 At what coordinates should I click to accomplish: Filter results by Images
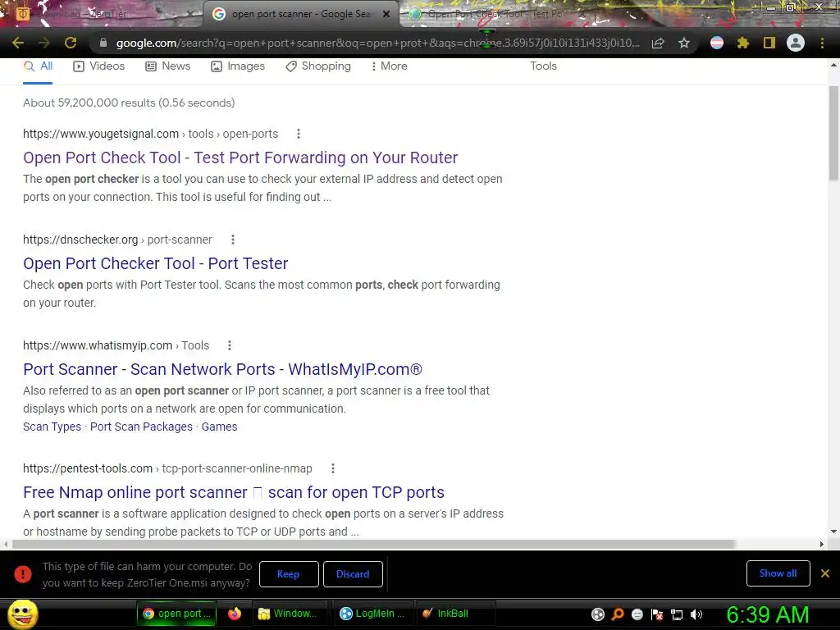coord(238,66)
